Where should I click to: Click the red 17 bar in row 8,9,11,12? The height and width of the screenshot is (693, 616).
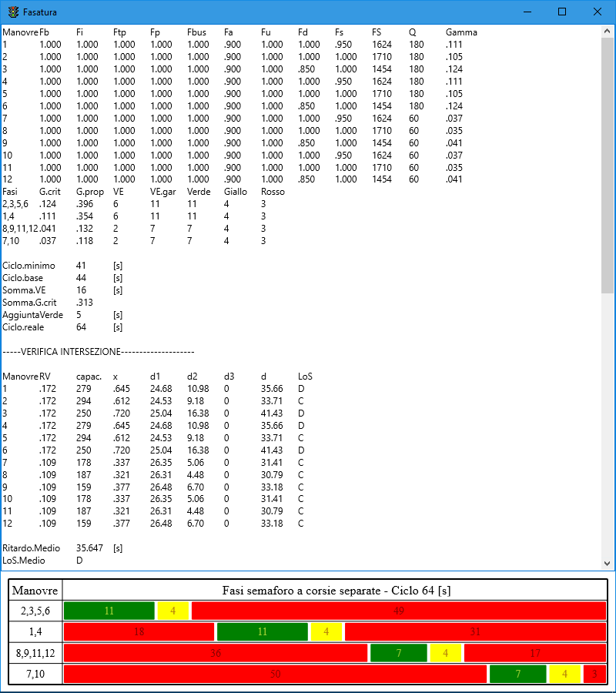pos(535,653)
